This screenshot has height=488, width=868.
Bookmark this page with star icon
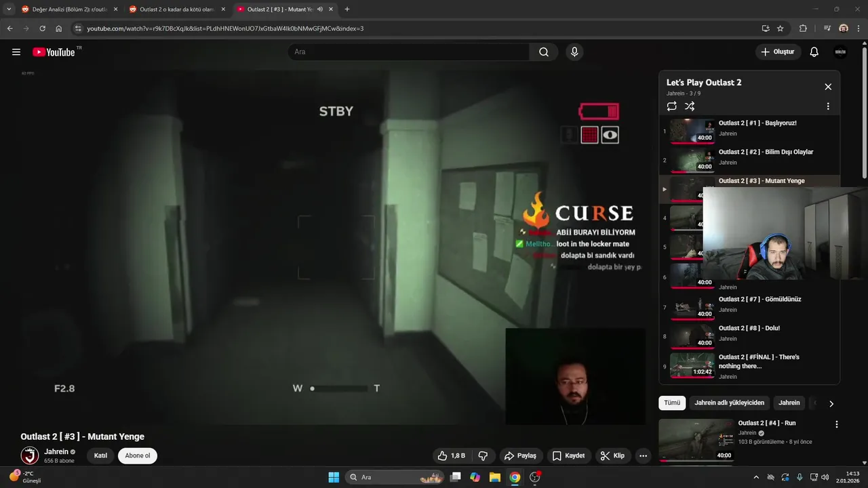click(781, 28)
